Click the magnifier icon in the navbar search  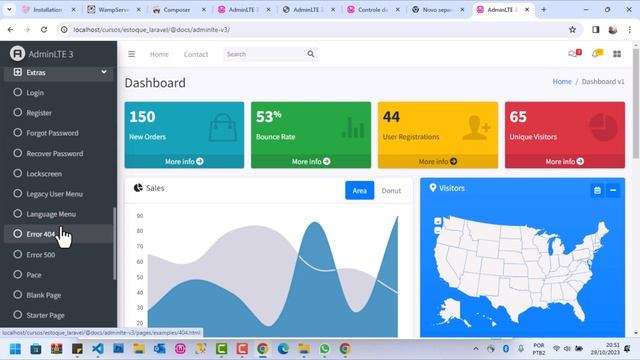311,54
